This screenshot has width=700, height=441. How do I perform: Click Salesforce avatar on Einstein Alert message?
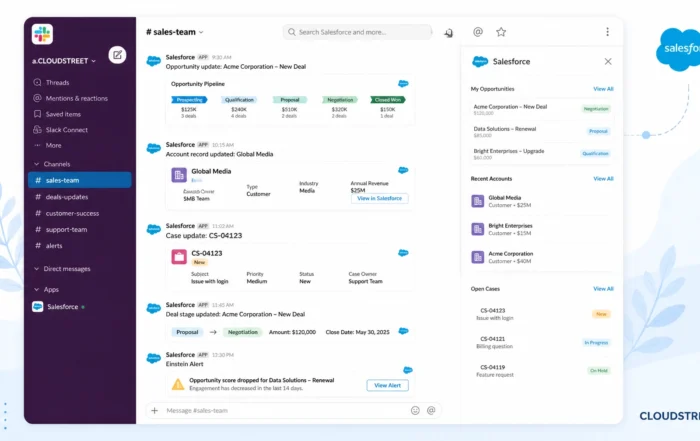(154, 358)
